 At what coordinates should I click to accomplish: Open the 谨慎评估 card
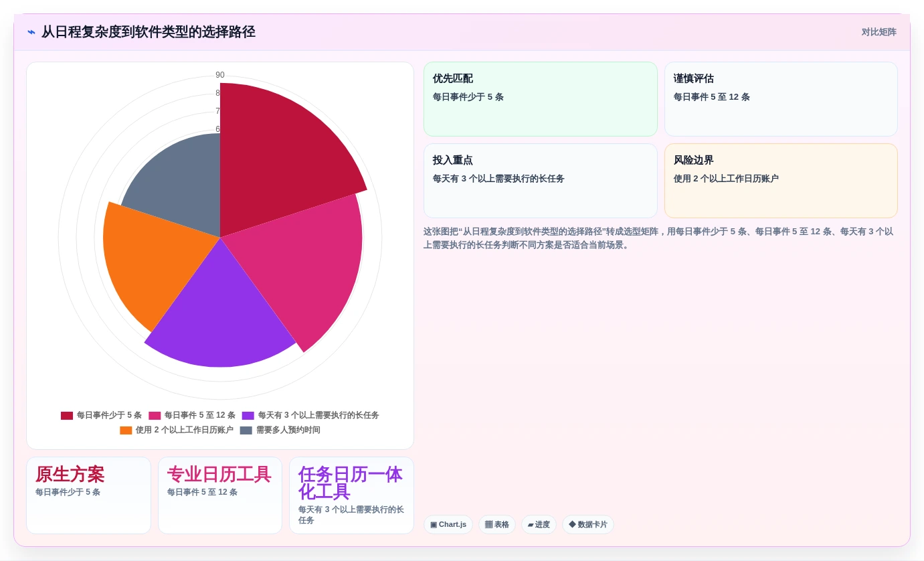pyautogui.click(x=781, y=99)
